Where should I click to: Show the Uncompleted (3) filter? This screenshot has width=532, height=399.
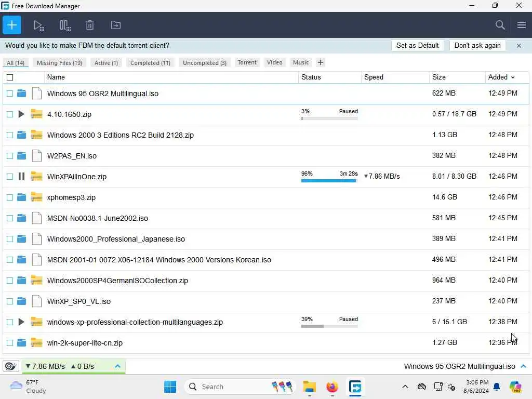click(205, 63)
